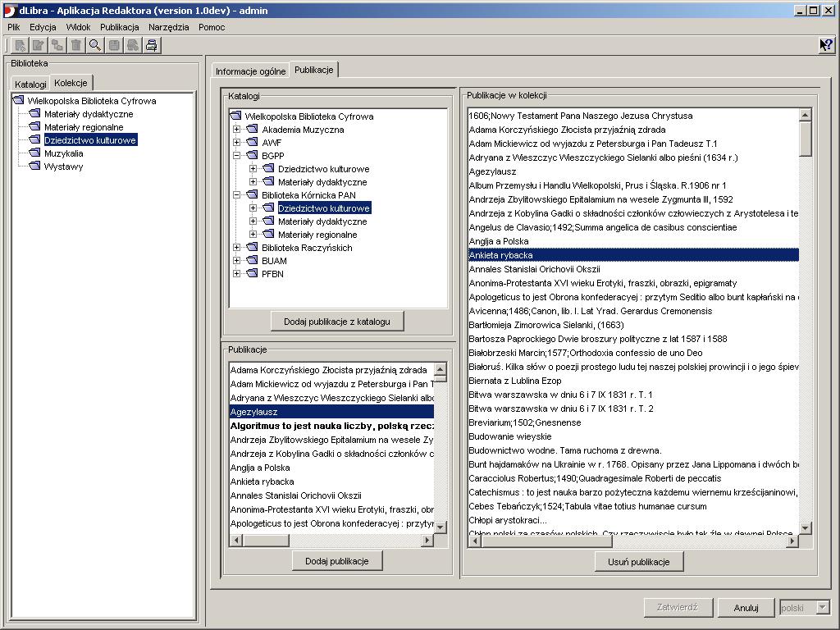The image size is (840, 630).
Task: Select 'Breviarium;1502;Gnesnense' entry
Action: (633, 422)
